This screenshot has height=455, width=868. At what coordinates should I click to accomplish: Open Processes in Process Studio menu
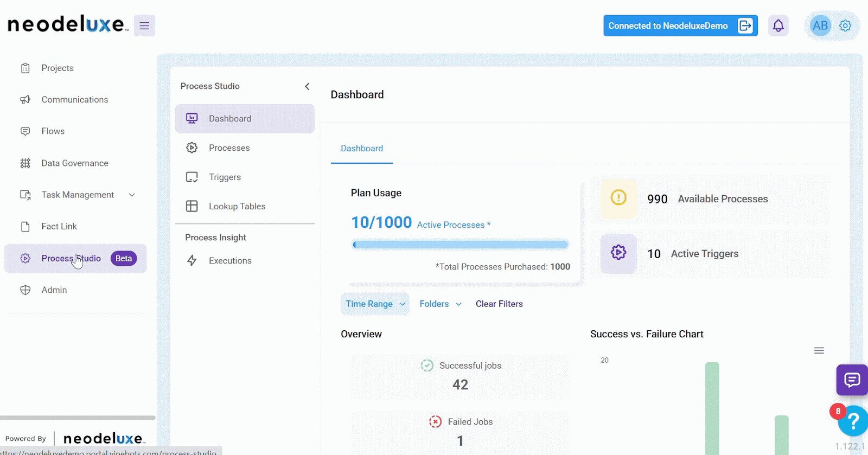[x=229, y=148]
